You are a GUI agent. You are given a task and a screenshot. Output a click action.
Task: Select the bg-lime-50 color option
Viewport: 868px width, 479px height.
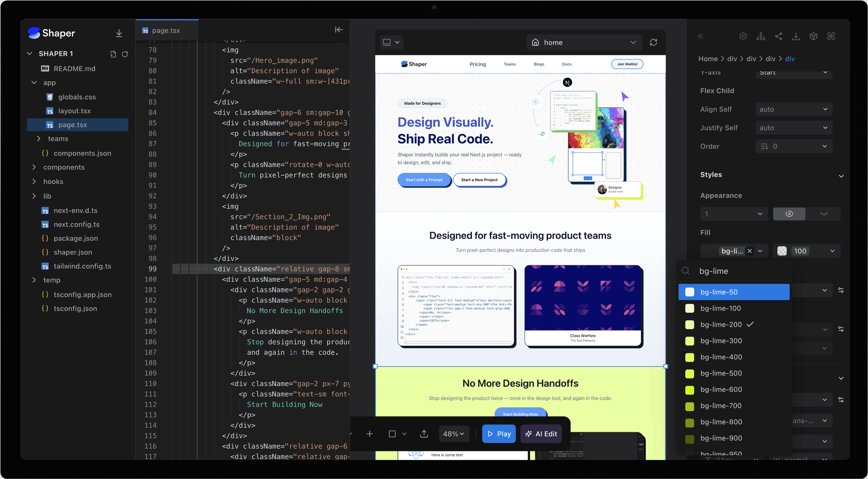pyautogui.click(x=734, y=292)
